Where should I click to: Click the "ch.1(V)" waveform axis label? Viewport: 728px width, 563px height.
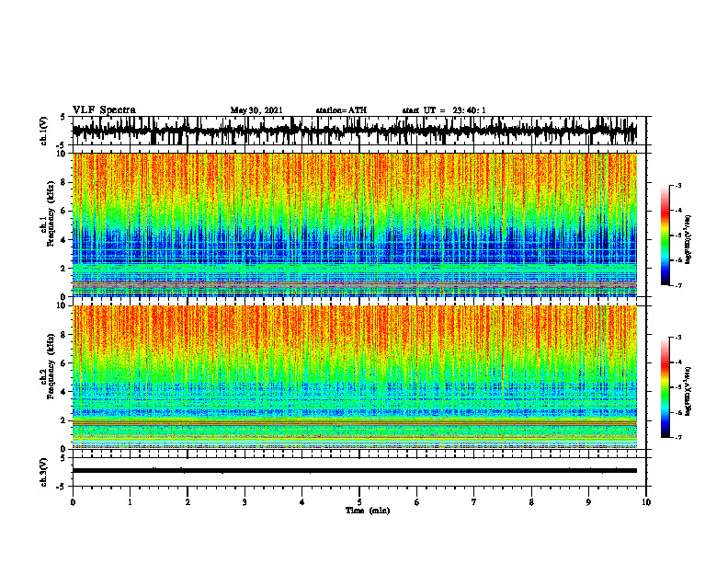pyautogui.click(x=44, y=131)
